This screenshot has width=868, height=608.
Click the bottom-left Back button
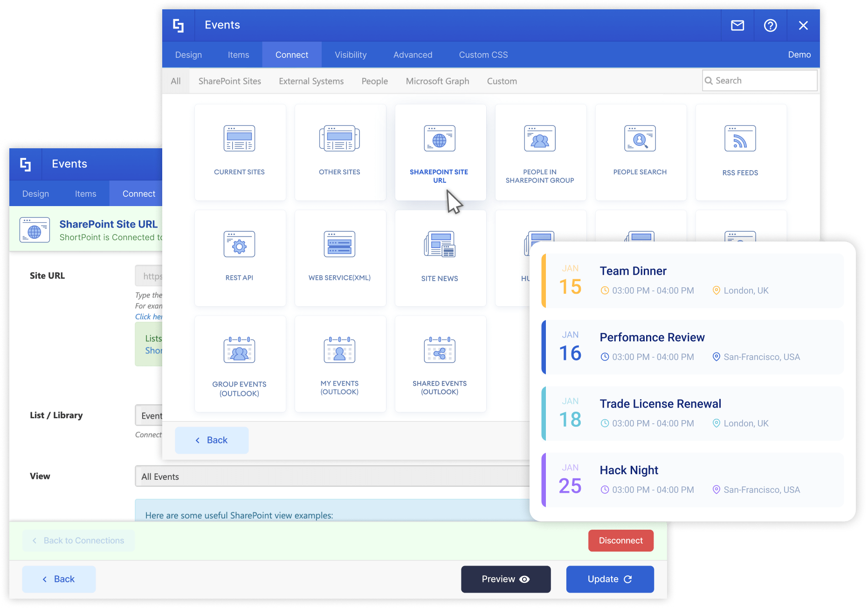point(59,579)
